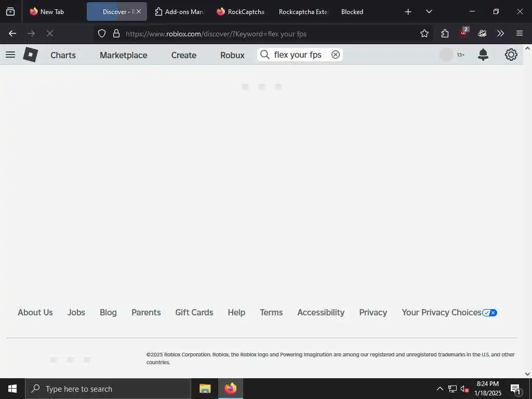Viewport: 532px width, 399px height.
Task: Click the RockCaptcha extension toolbar icon
Action: click(482, 33)
